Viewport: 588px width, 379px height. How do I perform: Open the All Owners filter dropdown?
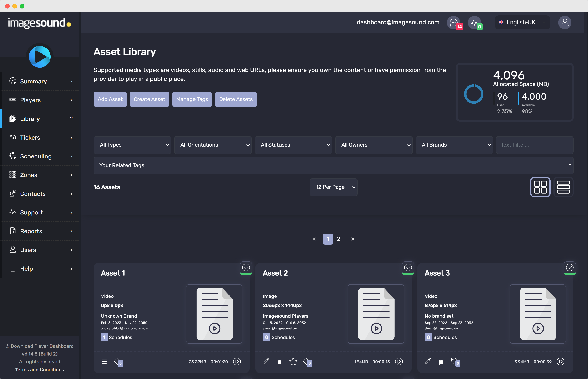(374, 145)
